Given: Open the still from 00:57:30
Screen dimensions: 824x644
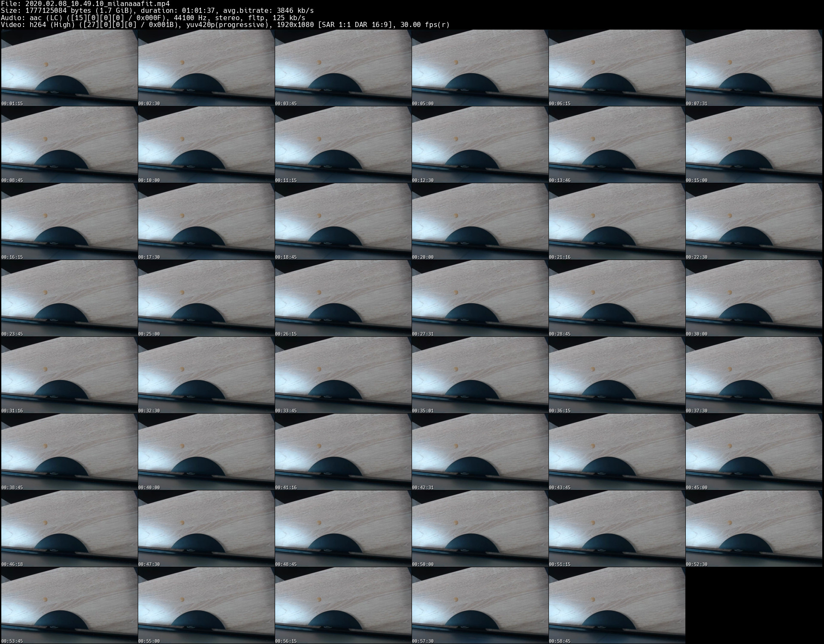Looking at the screenshot, I should [x=480, y=605].
